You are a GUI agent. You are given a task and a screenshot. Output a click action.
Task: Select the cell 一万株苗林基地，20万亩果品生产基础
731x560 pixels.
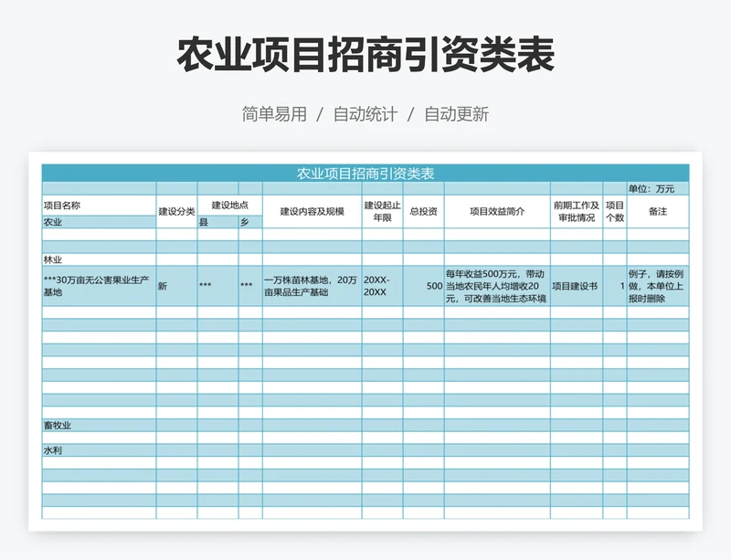point(312,286)
